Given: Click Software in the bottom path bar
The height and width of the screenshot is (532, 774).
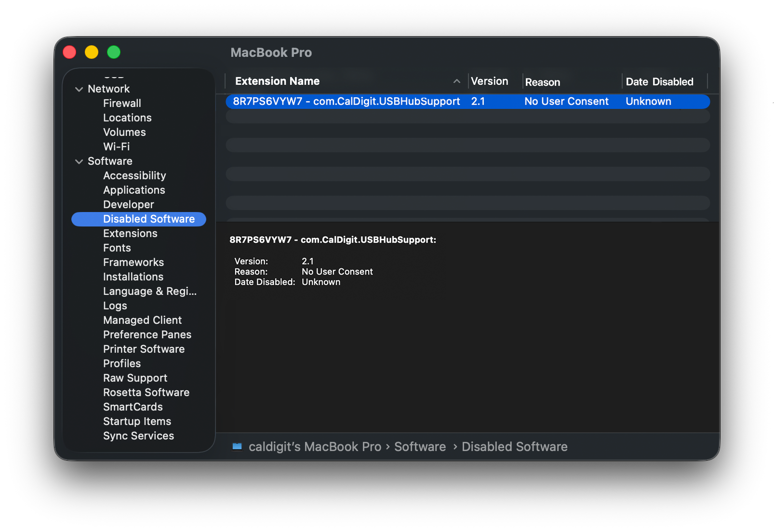Looking at the screenshot, I should coord(420,447).
